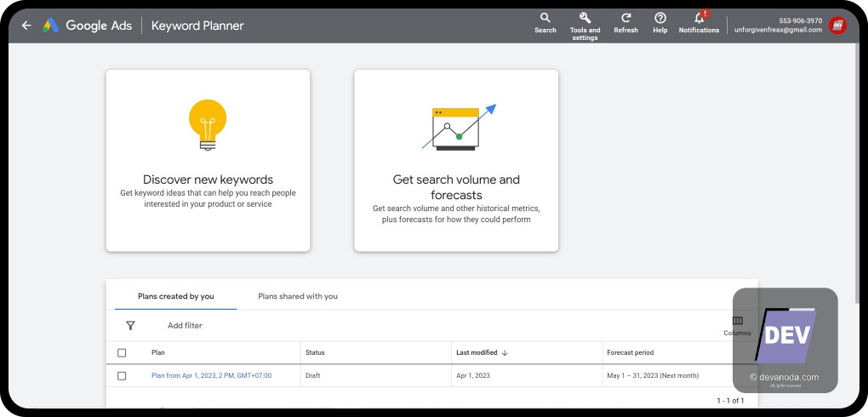Switch to Plans shared with you tab
The height and width of the screenshot is (417, 868).
298,296
